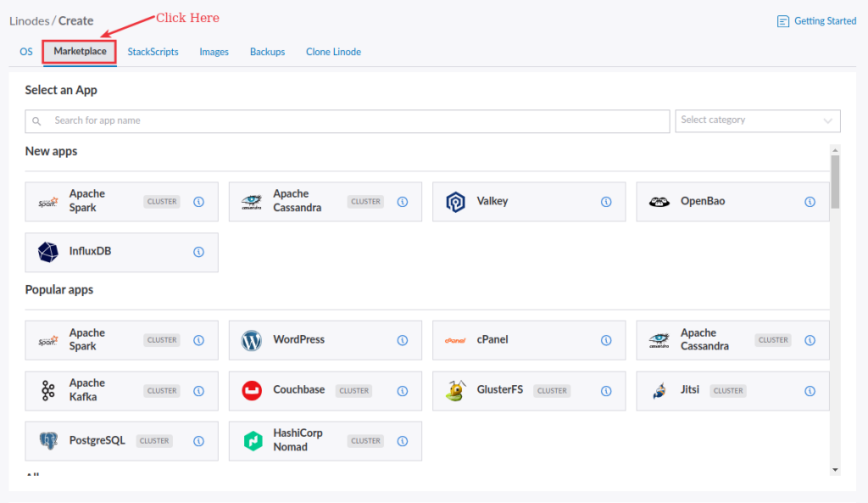View InfluxDB app details via info icon
Viewport: 868px width, 503px height.
(x=198, y=252)
